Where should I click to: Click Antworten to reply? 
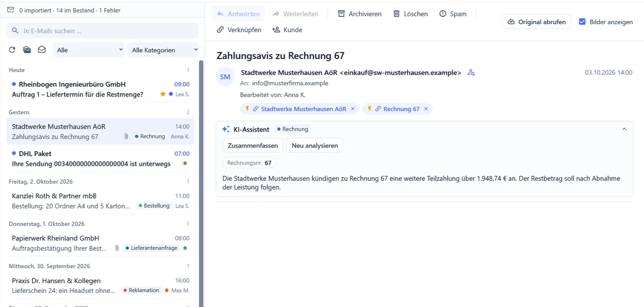tap(238, 14)
